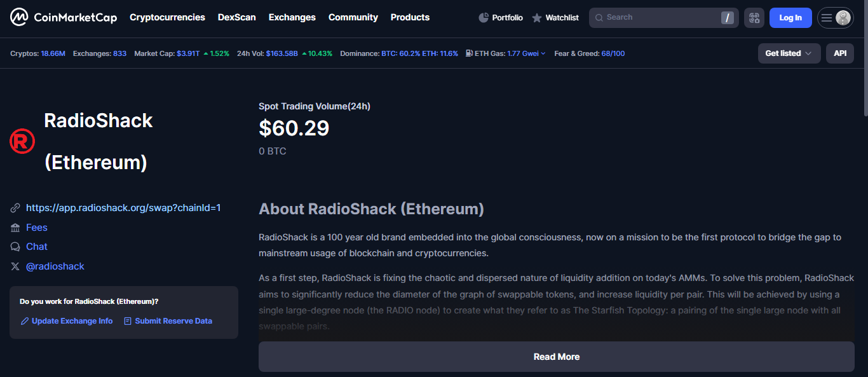Click the CoinMarketCap logo

tap(64, 17)
